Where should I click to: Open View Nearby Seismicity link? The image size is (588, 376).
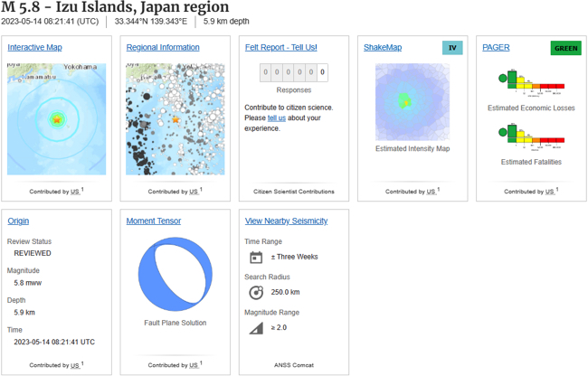click(286, 221)
